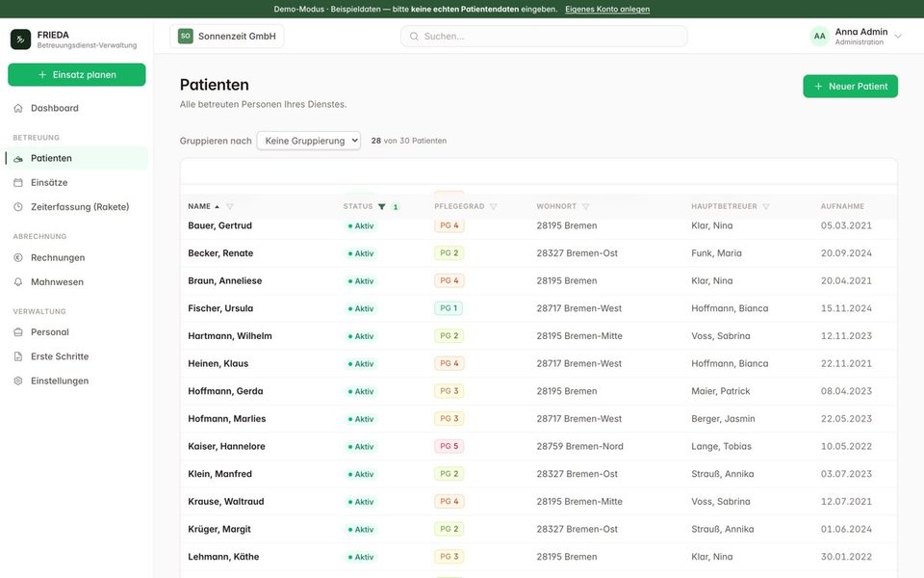Open Rechnungen in the sidebar
The image size is (924, 578).
click(x=77, y=258)
